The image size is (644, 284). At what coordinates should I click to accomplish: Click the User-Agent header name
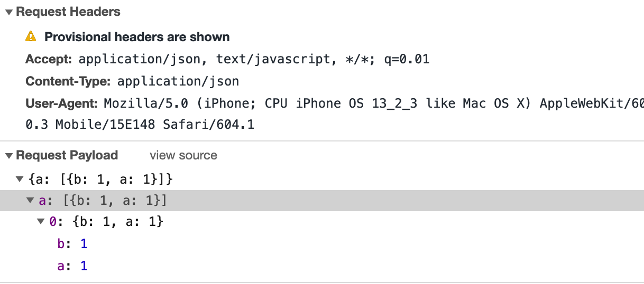(61, 103)
